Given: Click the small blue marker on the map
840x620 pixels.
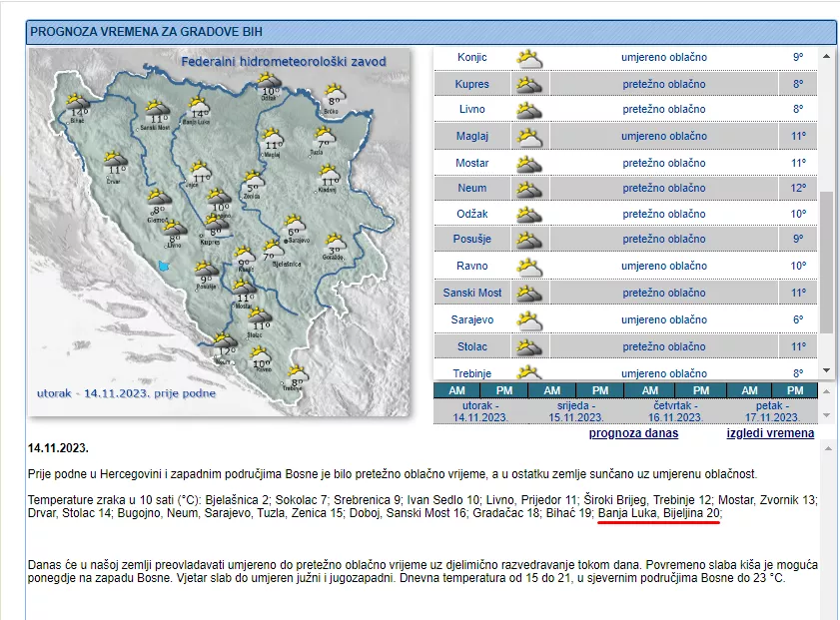Looking at the screenshot, I should 164,266.
